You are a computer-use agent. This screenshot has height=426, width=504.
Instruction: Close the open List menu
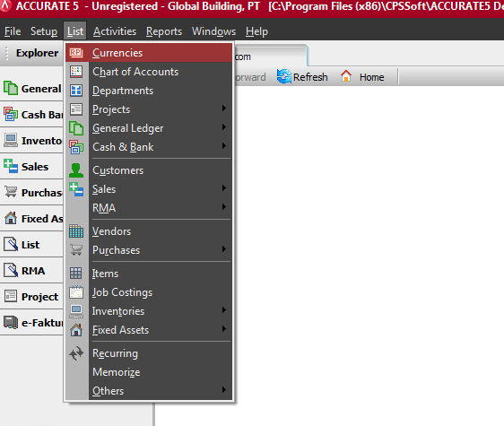click(75, 31)
